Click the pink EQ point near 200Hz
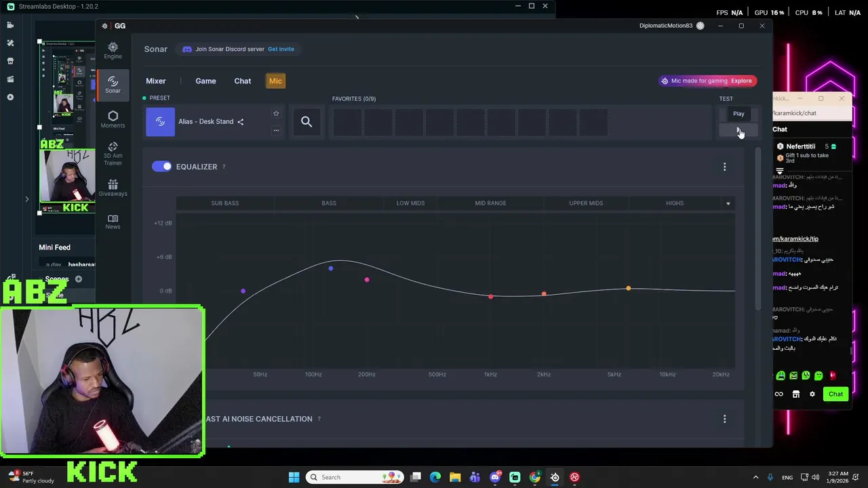Image resolution: width=868 pixels, height=488 pixels. [x=367, y=280]
